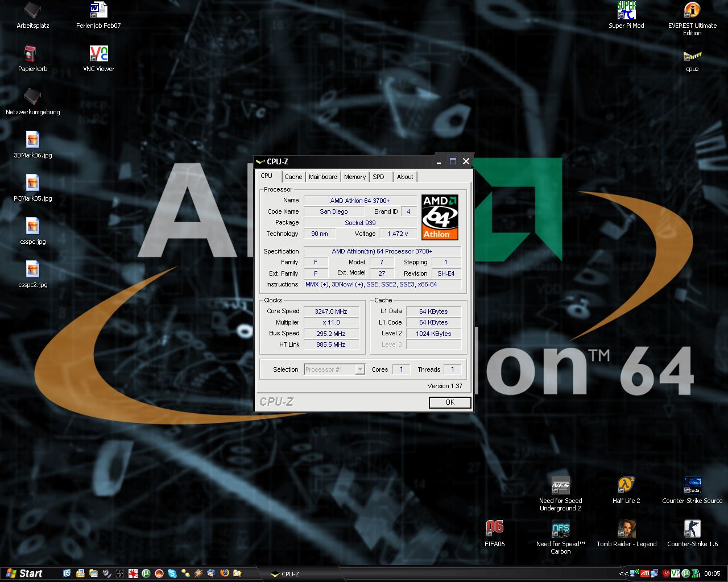
Task: Launch the Tomb Raider - Legend shortcut
Action: pyautogui.click(x=626, y=533)
